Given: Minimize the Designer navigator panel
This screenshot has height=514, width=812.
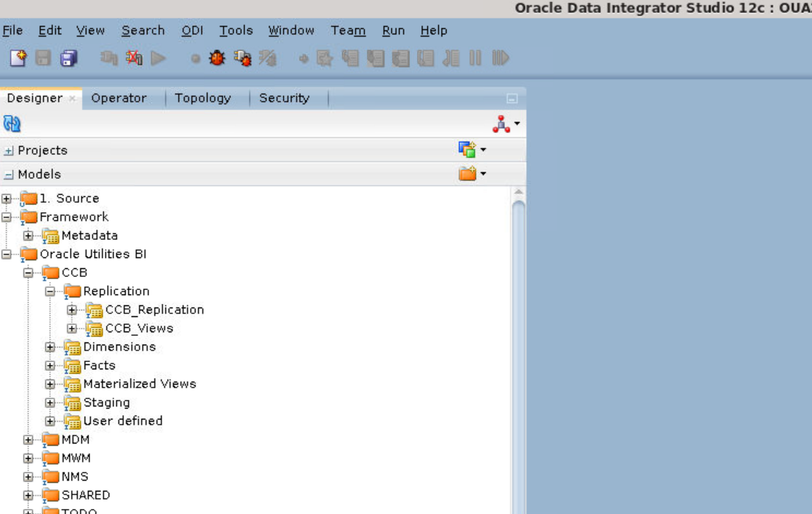Looking at the screenshot, I should click(x=512, y=98).
